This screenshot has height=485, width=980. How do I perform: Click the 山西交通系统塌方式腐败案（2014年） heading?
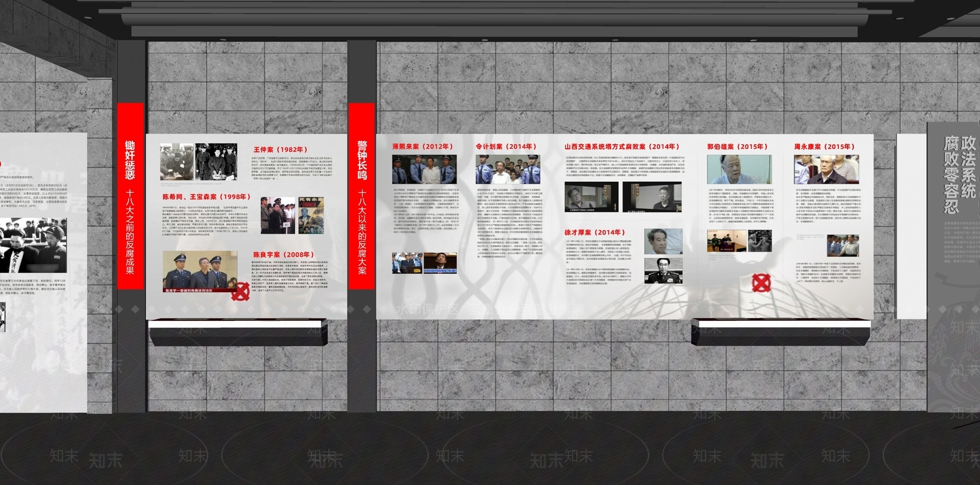(622, 146)
